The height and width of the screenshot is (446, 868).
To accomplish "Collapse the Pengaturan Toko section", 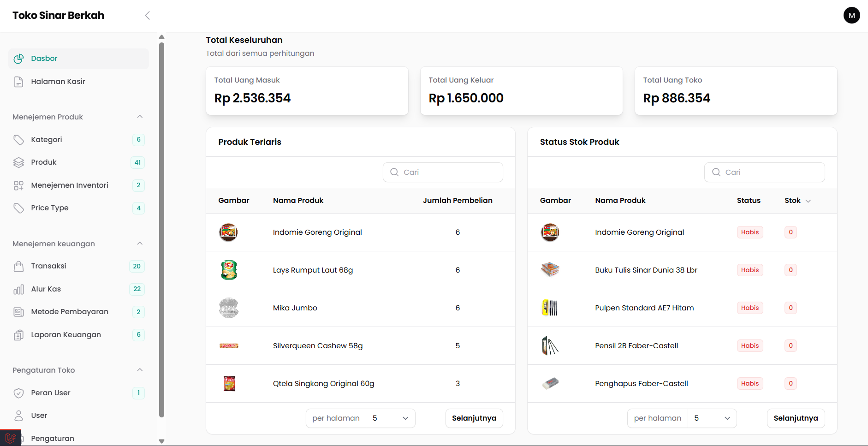I will [140, 370].
